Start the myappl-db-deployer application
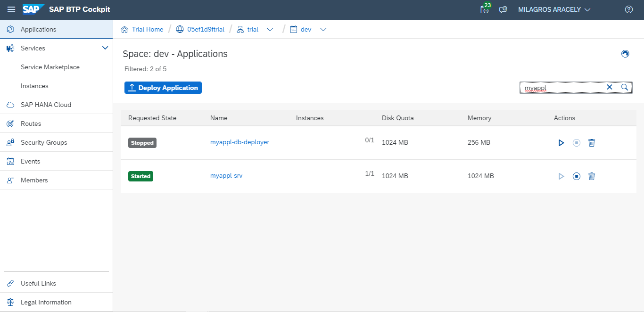The height and width of the screenshot is (312, 644). click(x=561, y=143)
